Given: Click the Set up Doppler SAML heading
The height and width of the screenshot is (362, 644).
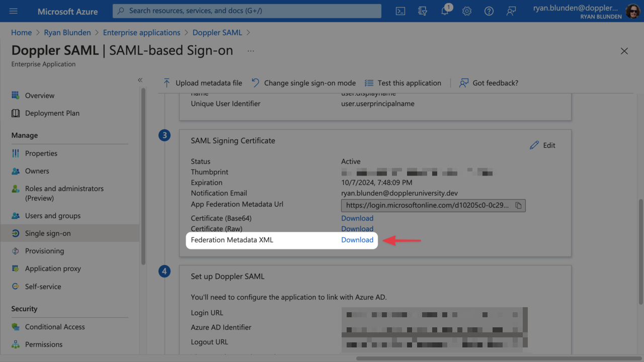Looking at the screenshot, I should pos(227,276).
